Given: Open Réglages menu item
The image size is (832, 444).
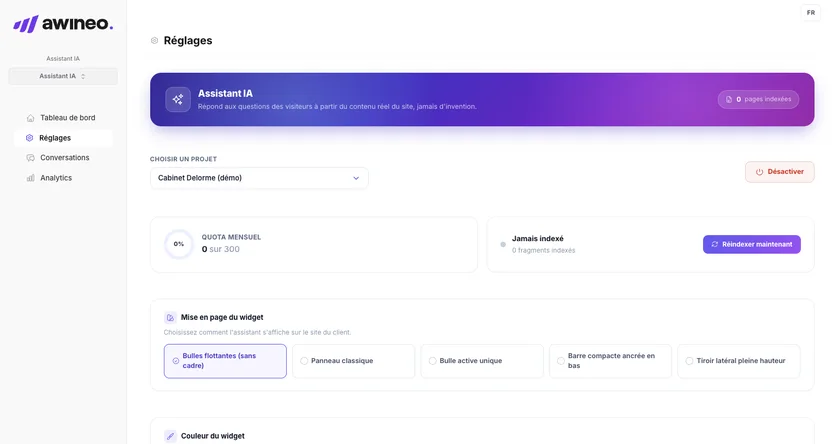Looking at the screenshot, I should coord(63,138).
